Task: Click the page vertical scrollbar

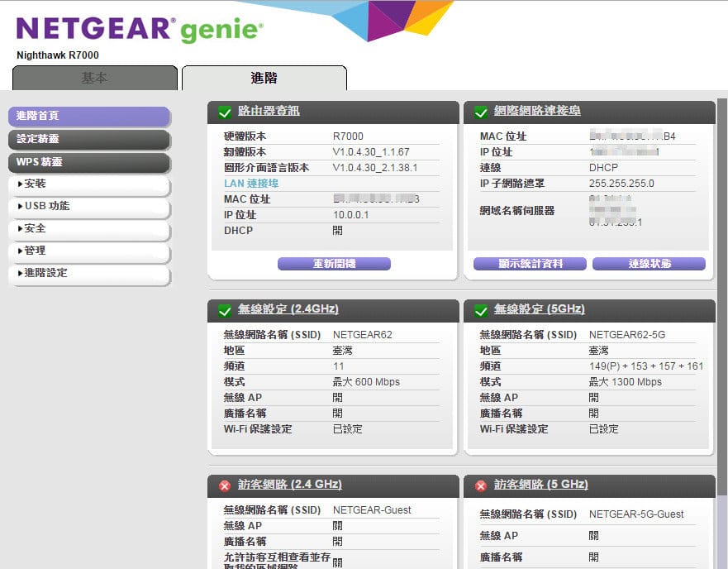Action: [x=722, y=298]
